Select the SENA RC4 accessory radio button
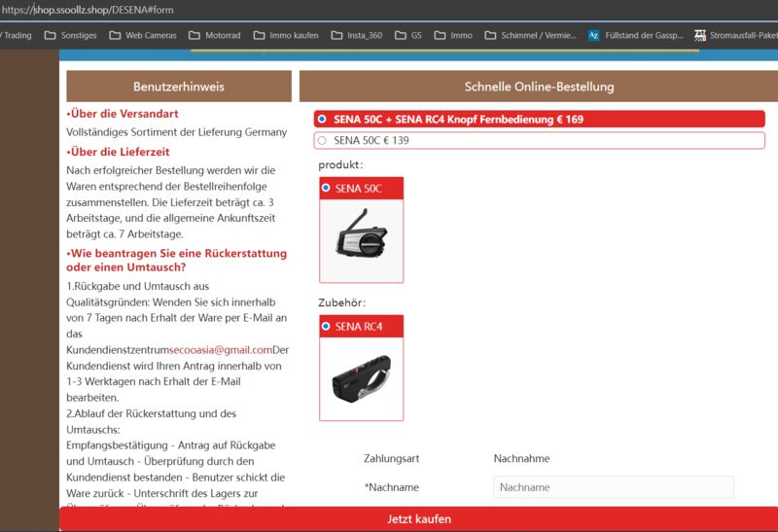The height and width of the screenshot is (532, 778). tap(326, 326)
